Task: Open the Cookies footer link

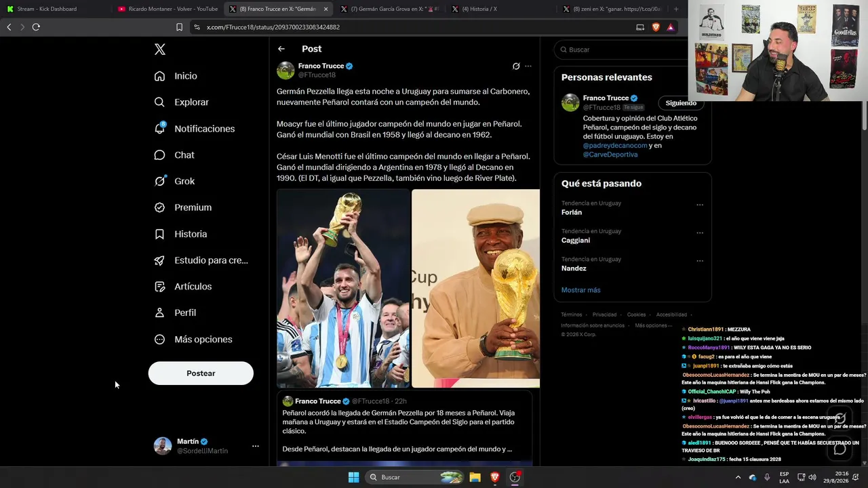Action: pos(636,314)
